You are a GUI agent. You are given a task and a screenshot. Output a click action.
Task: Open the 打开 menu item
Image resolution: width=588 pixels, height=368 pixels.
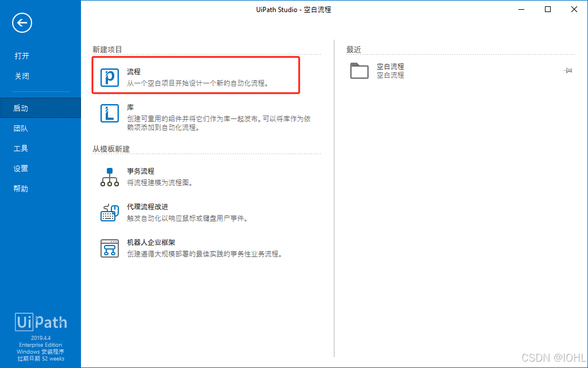coord(22,56)
